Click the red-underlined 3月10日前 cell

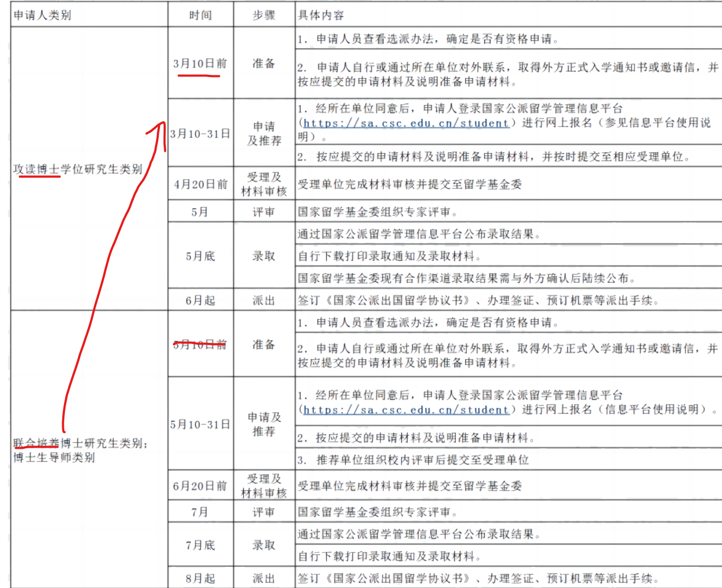(200, 63)
